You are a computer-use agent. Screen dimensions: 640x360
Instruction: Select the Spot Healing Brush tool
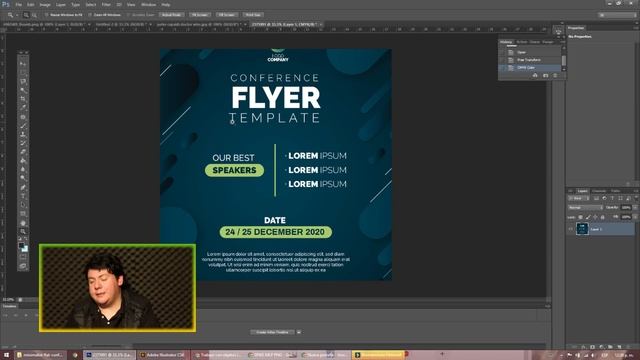point(23,117)
